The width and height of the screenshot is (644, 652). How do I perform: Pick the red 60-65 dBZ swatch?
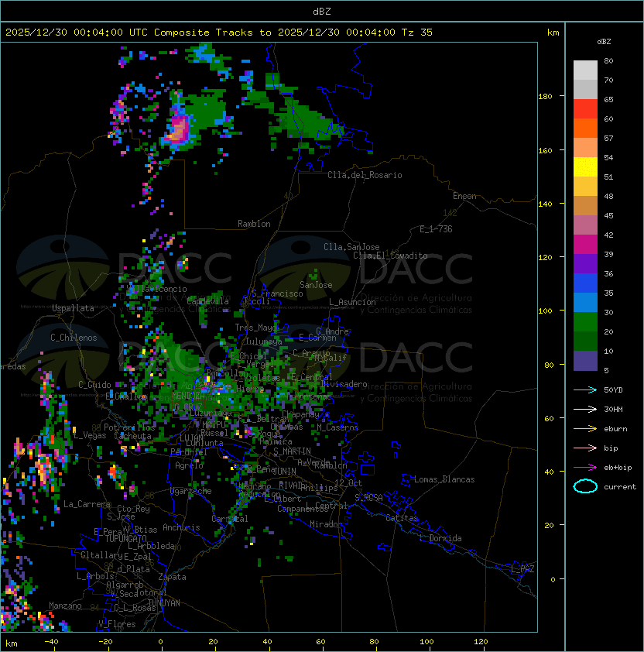tap(585, 109)
